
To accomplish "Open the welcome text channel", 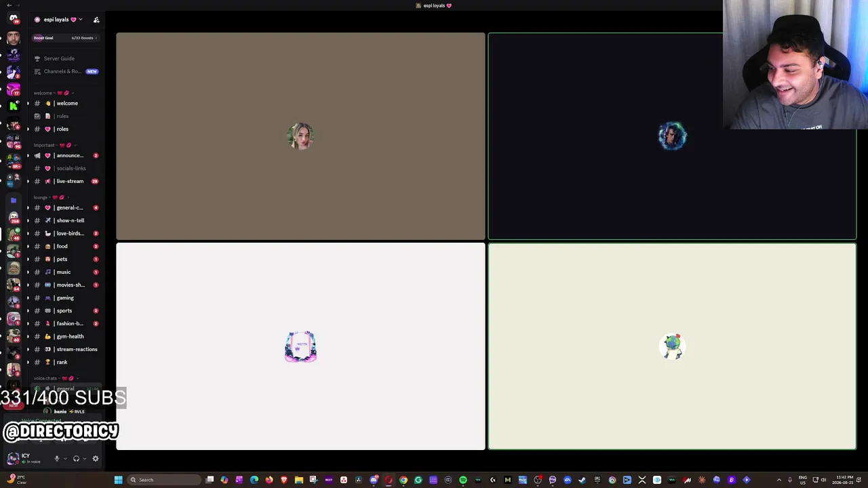I will click(65, 103).
